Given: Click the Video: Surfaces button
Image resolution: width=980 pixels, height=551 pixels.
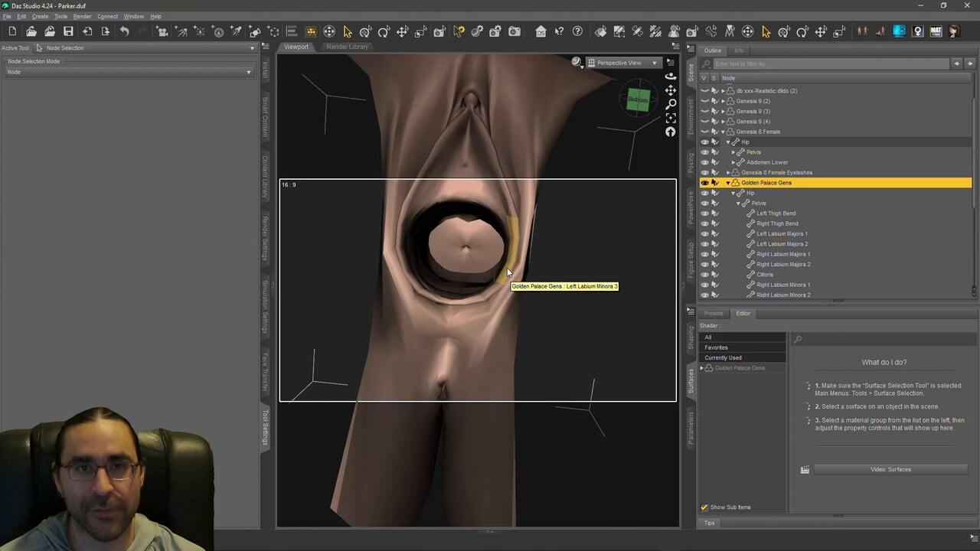Looking at the screenshot, I should coord(890,470).
